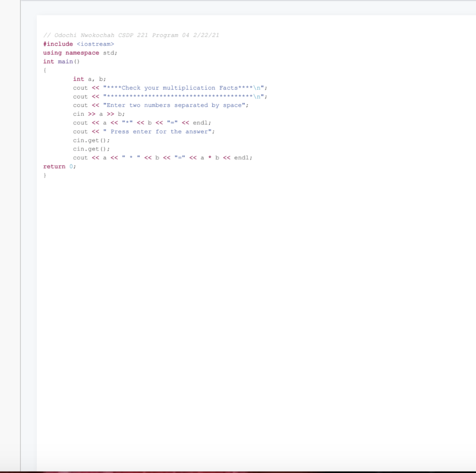
Task: Click the cout line of only asterisks
Action: 170,97
